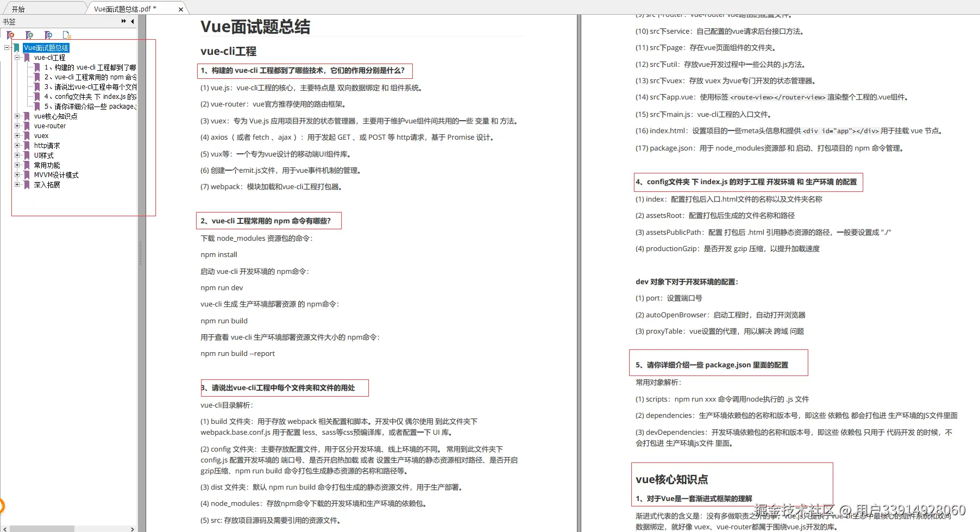Viewport: 980px width, 532px height.
Task: Click the add bookmark icon with green plus
Action: tap(29, 35)
